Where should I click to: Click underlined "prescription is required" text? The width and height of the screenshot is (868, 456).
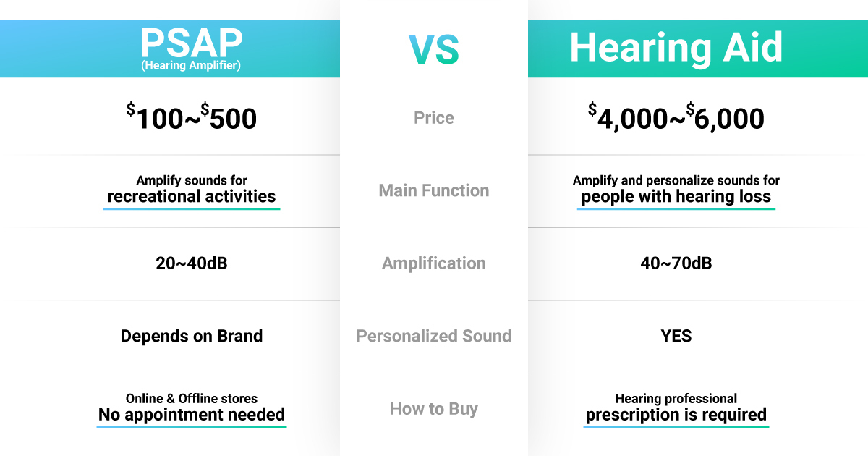tap(676, 415)
